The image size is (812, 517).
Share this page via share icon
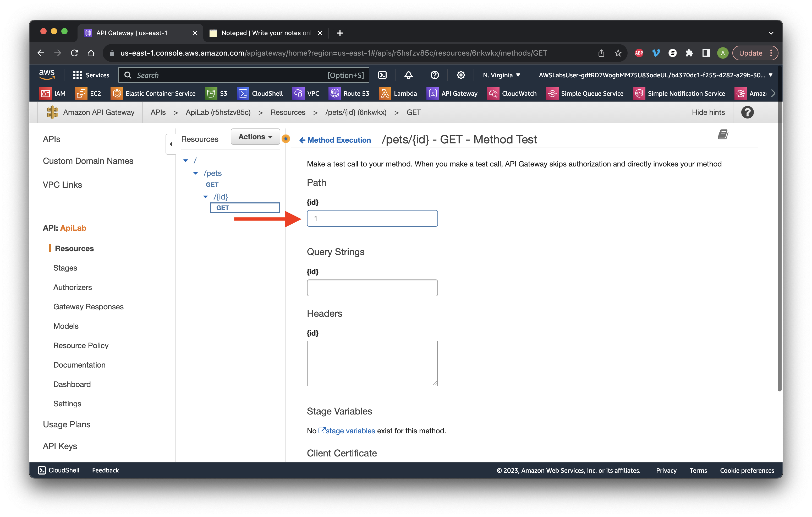(601, 53)
